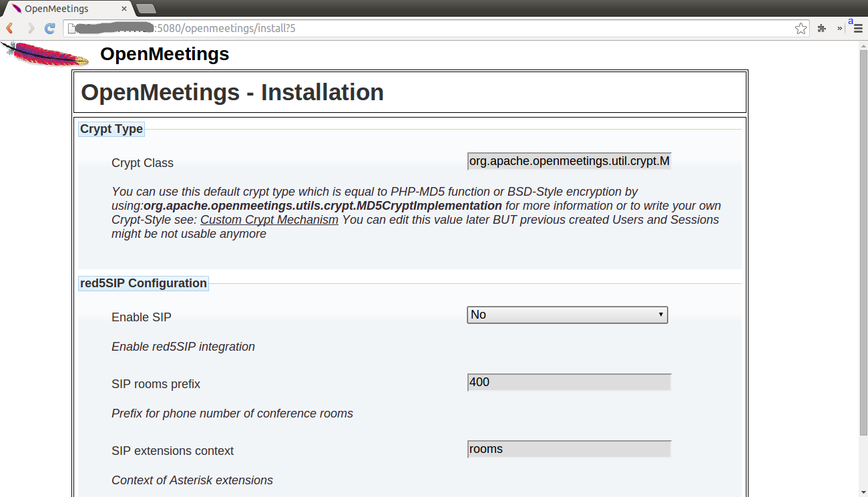Click the browser forward arrow

coord(30,28)
